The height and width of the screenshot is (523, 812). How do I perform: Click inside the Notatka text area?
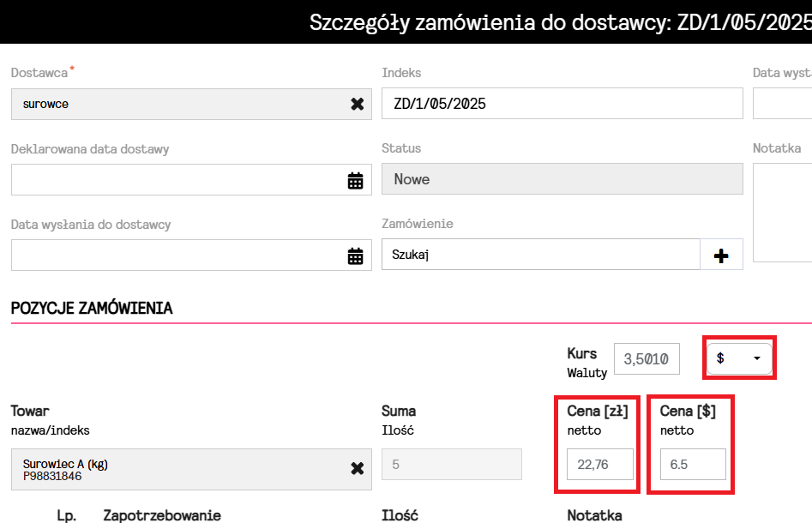click(782, 212)
